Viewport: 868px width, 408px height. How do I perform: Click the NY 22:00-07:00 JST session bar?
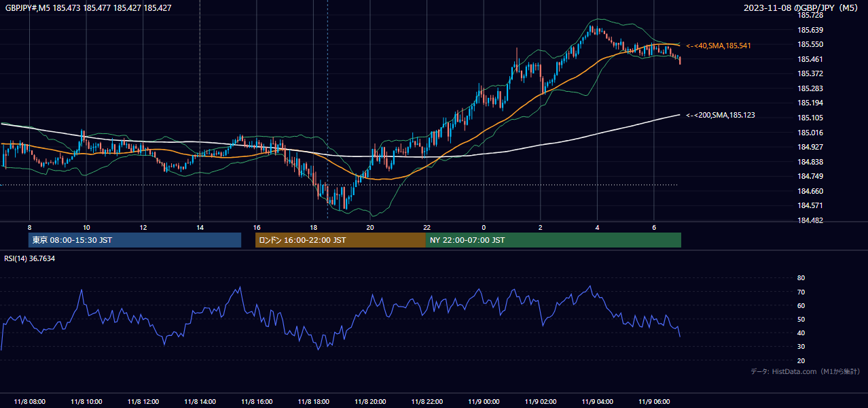pyautogui.click(x=553, y=240)
